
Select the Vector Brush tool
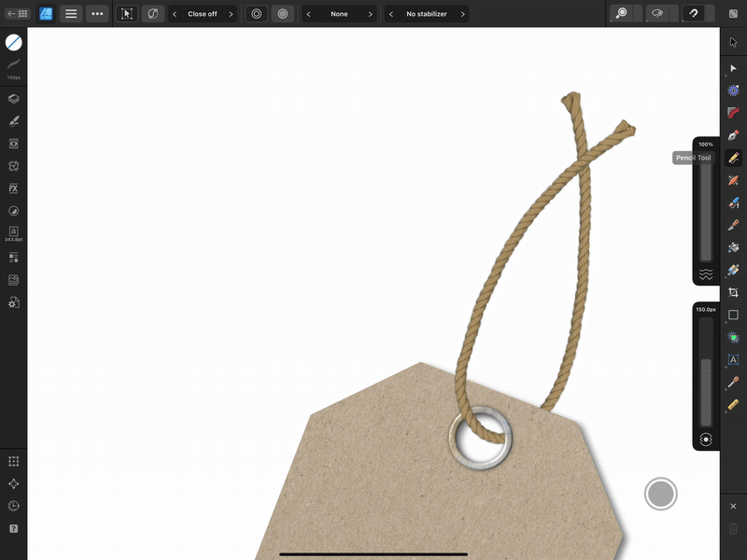point(733,180)
